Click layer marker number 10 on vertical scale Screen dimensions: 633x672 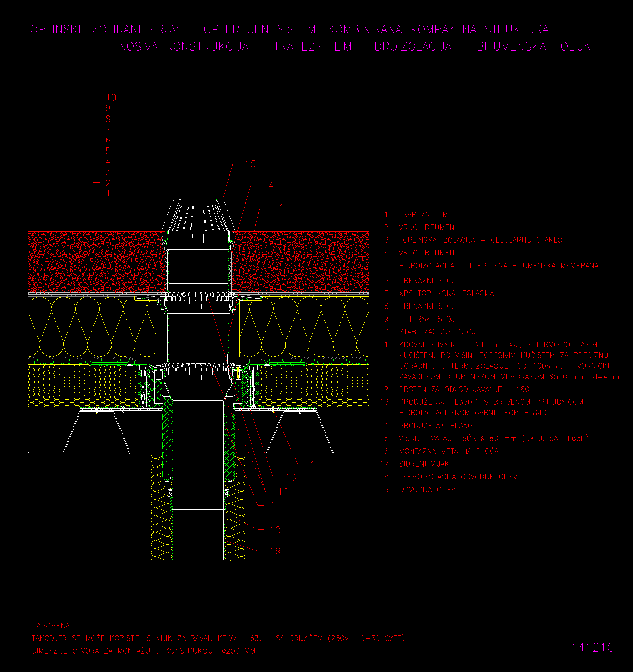pos(111,98)
